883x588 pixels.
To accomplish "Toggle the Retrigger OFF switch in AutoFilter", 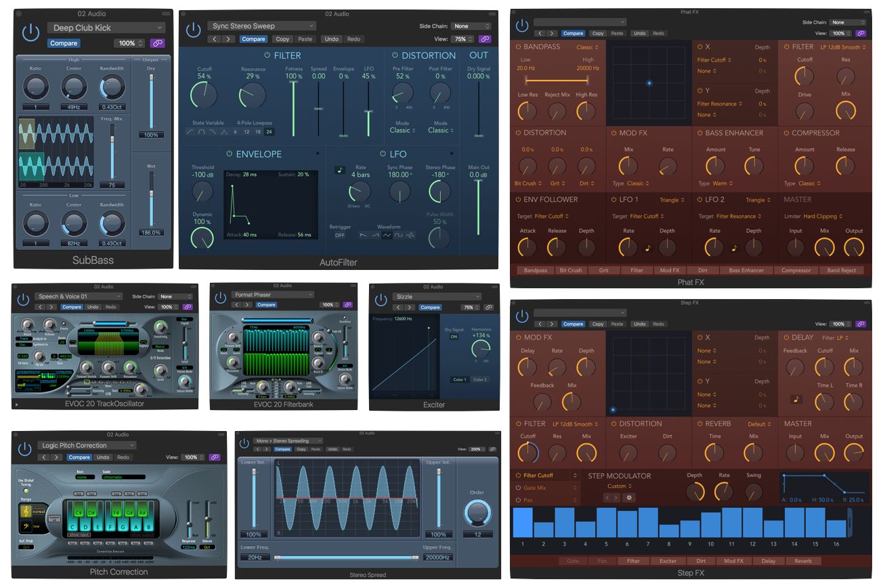I will click(340, 235).
